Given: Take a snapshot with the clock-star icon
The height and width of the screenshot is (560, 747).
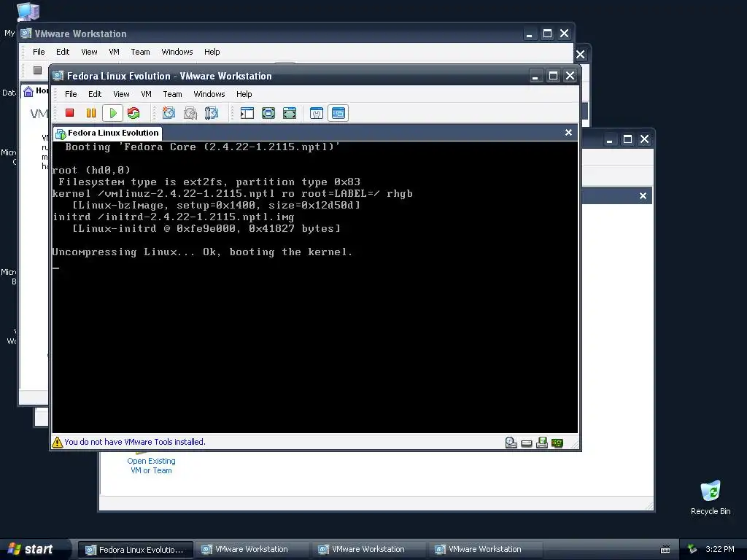Looking at the screenshot, I should tap(169, 113).
